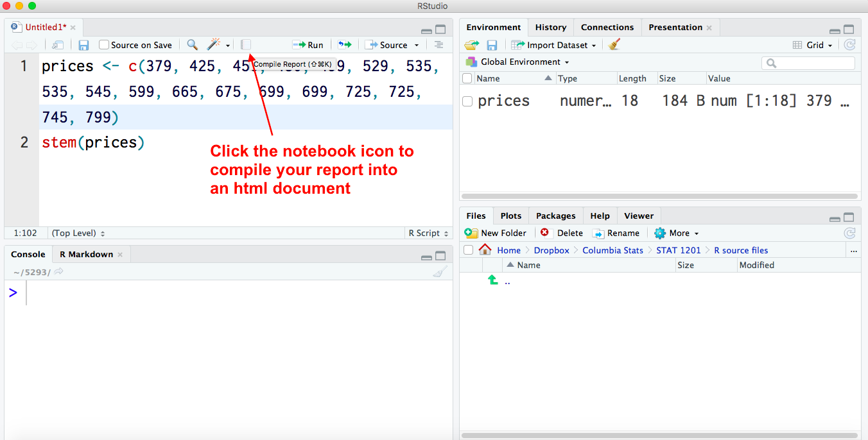Image resolution: width=868 pixels, height=440 pixels.
Task: Save workspace with the disk icon in Environment
Action: [x=492, y=45]
